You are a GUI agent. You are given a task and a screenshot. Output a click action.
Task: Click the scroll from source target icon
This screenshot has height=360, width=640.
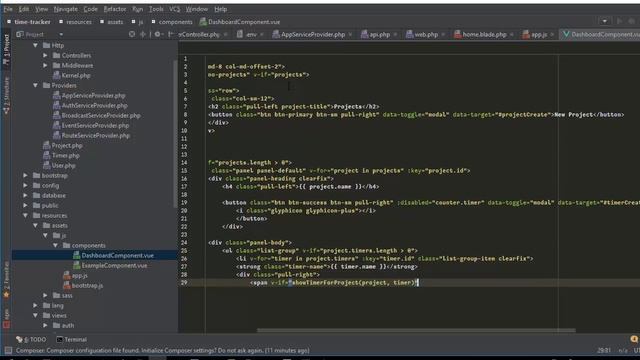[131, 34]
